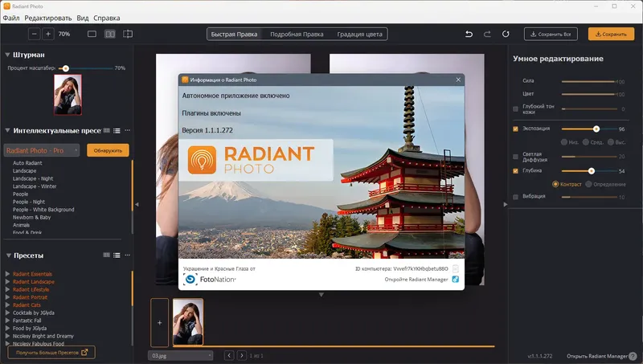This screenshot has height=364, width=643.
Task: Go to the next image
Action: pos(242,355)
